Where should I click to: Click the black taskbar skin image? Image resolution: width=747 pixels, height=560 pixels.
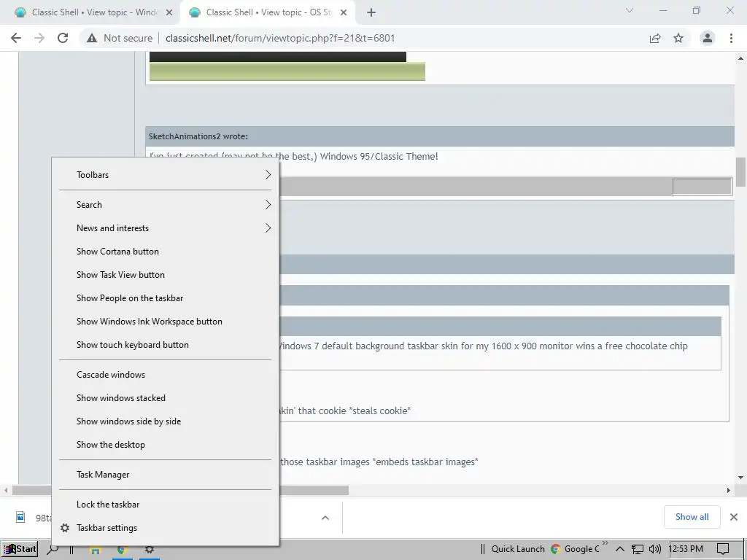tap(278, 57)
